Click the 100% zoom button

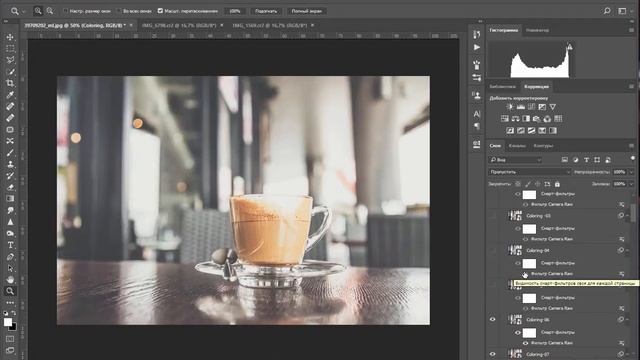pyautogui.click(x=235, y=11)
